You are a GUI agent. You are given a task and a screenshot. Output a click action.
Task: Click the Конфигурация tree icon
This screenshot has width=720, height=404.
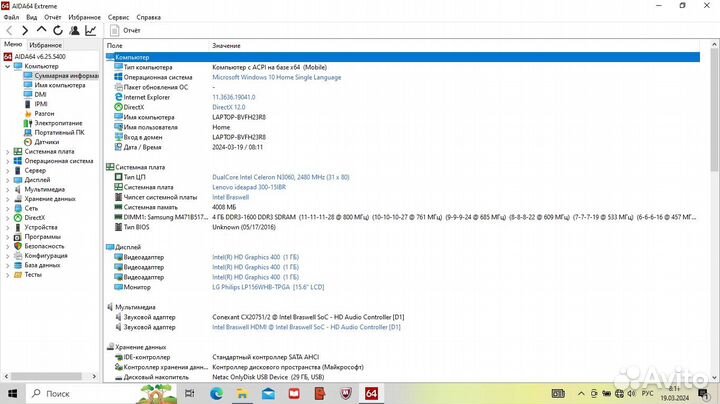pyautogui.click(x=17, y=256)
